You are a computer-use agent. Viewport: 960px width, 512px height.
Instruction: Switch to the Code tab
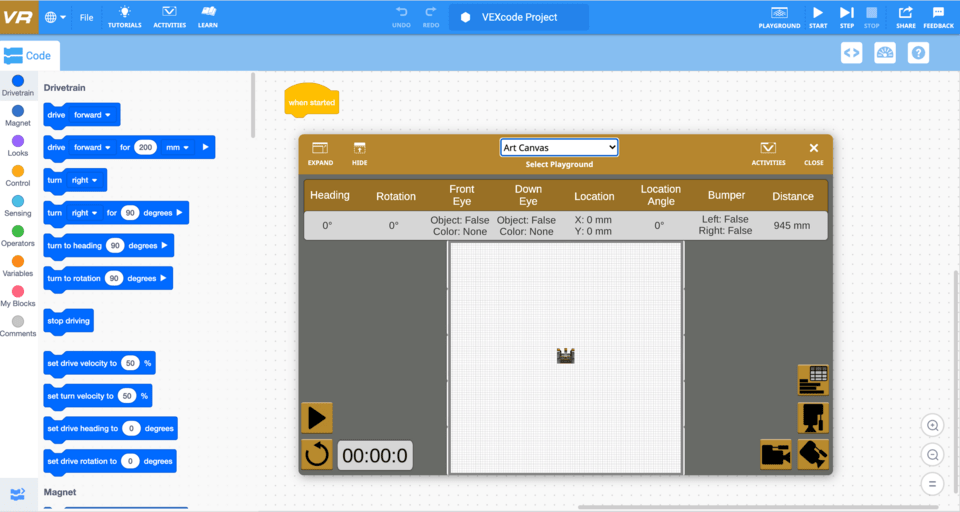click(29, 56)
